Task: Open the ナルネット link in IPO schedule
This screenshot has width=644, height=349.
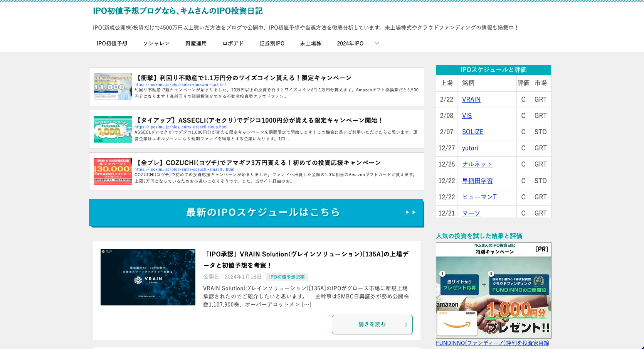Action: coord(477,164)
